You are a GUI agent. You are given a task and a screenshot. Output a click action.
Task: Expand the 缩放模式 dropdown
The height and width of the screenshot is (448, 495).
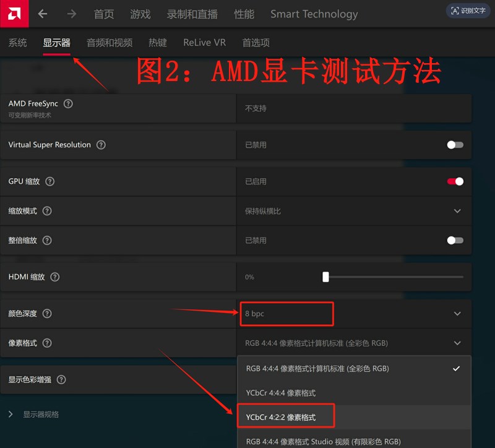pos(457,211)
